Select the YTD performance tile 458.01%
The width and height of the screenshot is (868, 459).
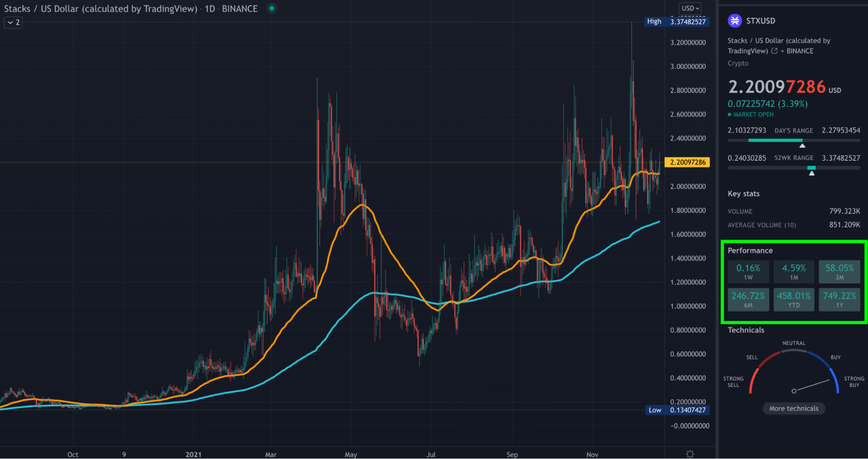tap(794, 299)
